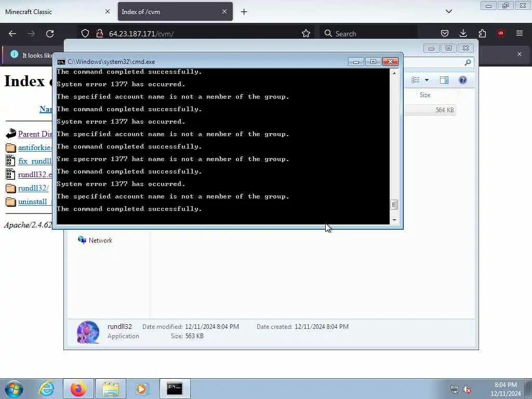Screen dimensions: 532x399
Task: Close the cmd.exe window
Action: (x=390, y=62)
